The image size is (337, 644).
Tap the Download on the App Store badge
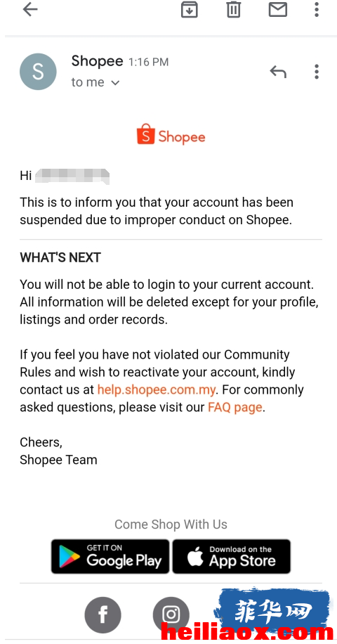(x=231, y=556)
